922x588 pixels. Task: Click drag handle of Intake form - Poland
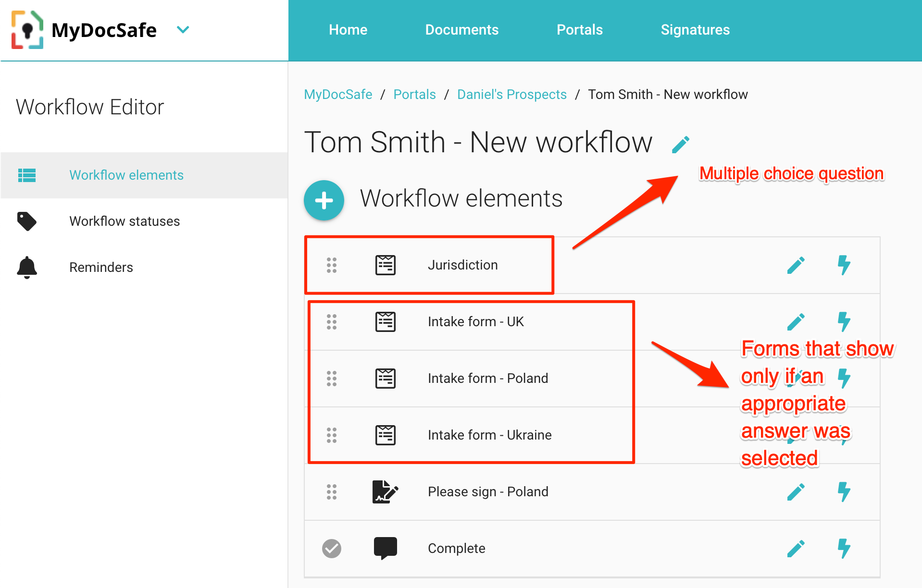(x=332, y=379)
